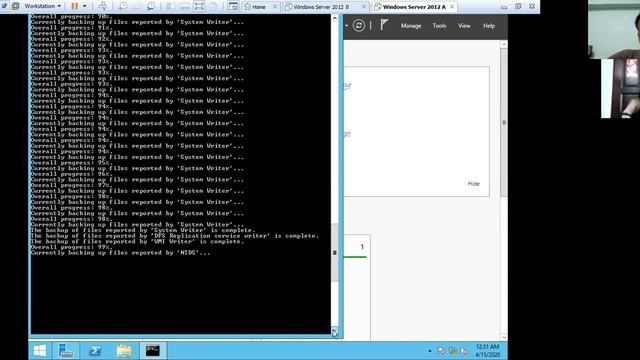The width and height of the screenshot is (640, 360).
Task: Close the Windows Server 2012 B tab
Action: [x=364, y=7]
